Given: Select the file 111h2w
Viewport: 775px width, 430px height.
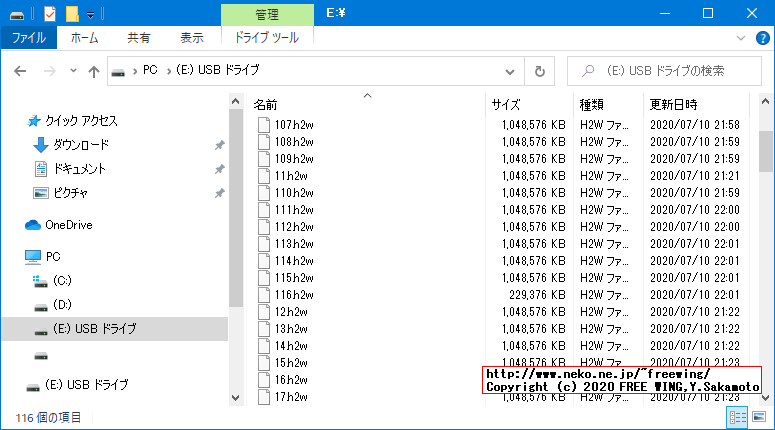Looking at the screenshot, I should pyautogui.click(x=294, y=210).
